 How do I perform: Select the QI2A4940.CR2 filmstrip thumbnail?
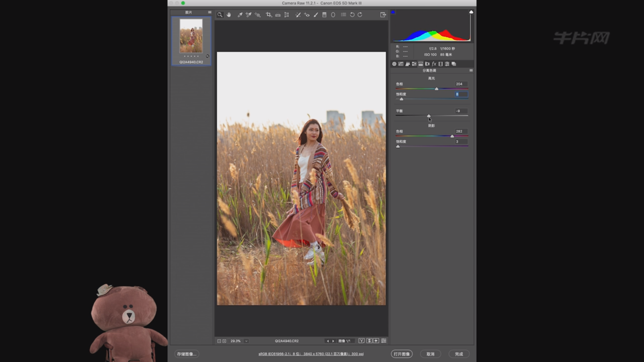(191, 36)
